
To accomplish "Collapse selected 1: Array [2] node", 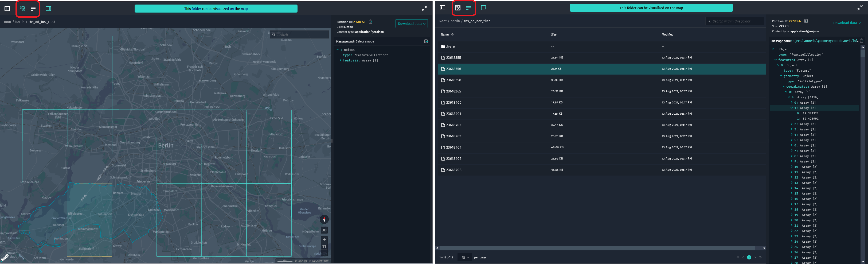I will point(792,108).
